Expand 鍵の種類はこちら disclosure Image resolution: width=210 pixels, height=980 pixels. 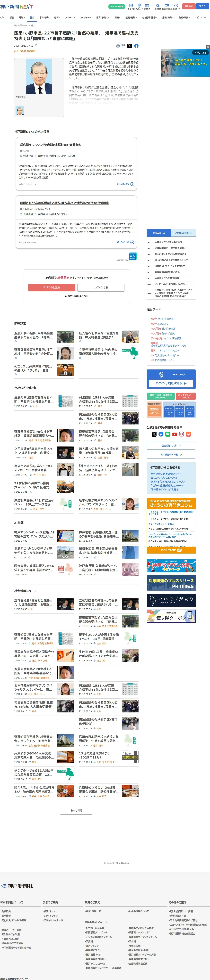(76, 296)
